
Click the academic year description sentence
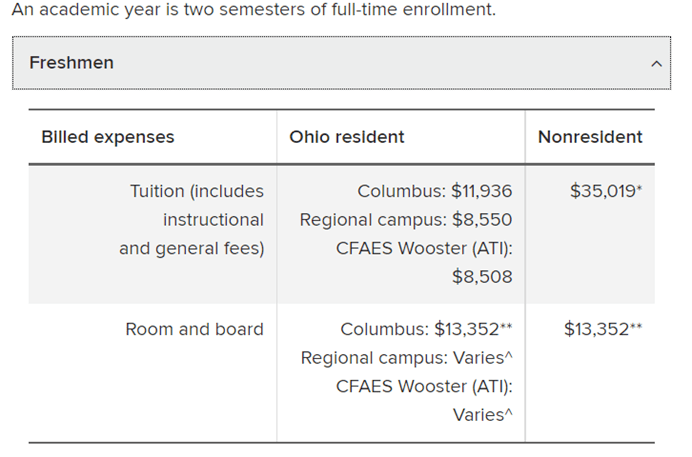pos(254,9)
